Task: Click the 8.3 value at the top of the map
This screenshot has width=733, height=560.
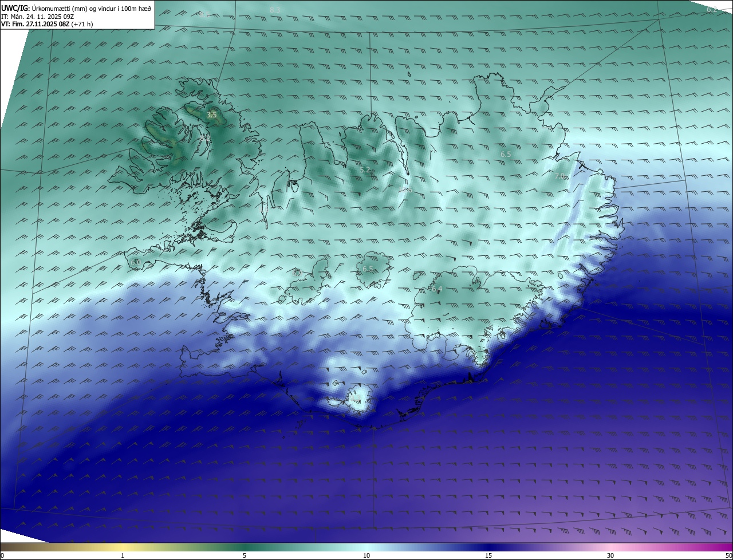Action: point(275,10)
